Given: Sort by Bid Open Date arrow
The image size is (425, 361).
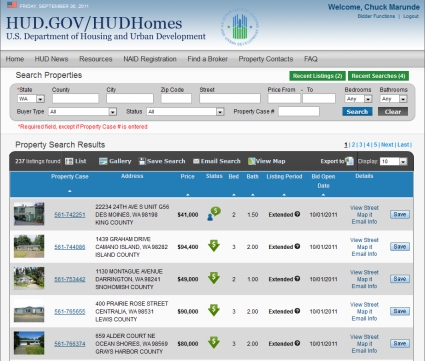Looking at the screenshot, I should [x=323, y=195].
